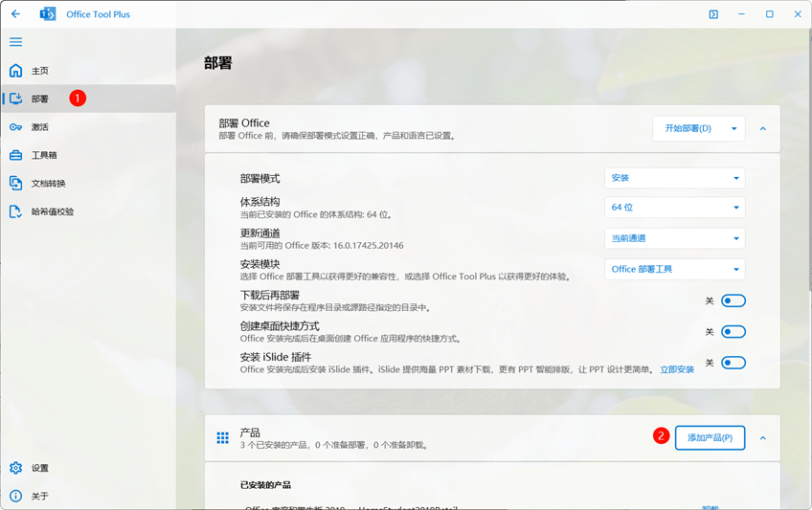Collapse the 产品 section chevron
Viewport: 812px width, 510px height.
[763, 437]
